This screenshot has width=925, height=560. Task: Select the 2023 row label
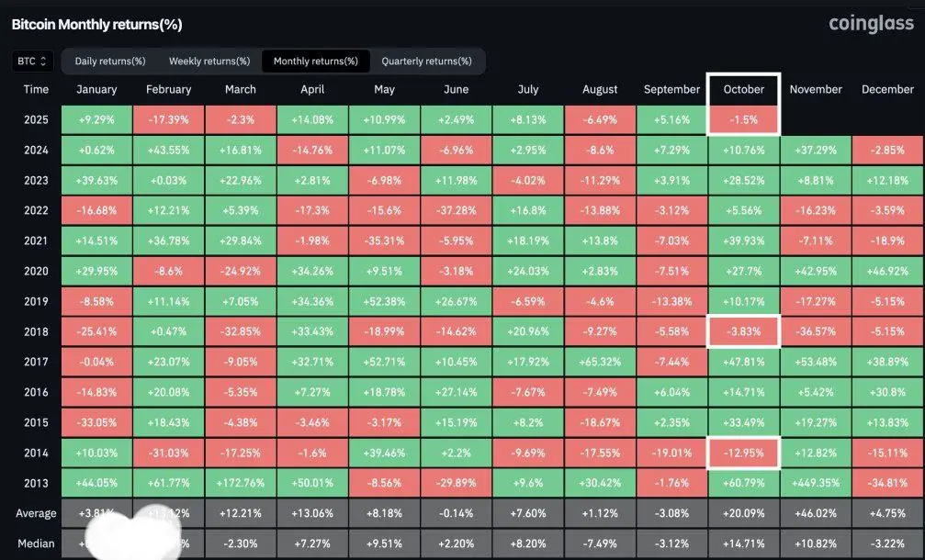(x=36, y=180)
